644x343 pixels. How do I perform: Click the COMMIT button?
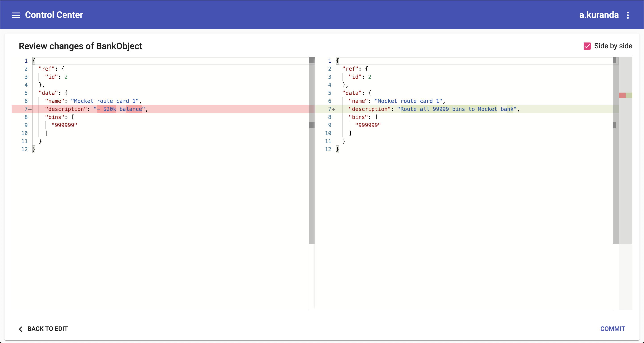612,329
